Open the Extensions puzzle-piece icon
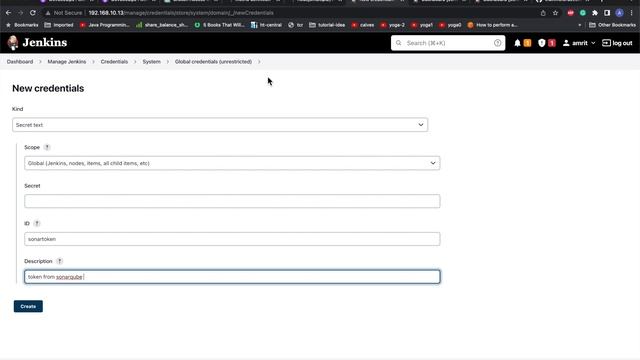640x360 pixels. click(595, 13)
